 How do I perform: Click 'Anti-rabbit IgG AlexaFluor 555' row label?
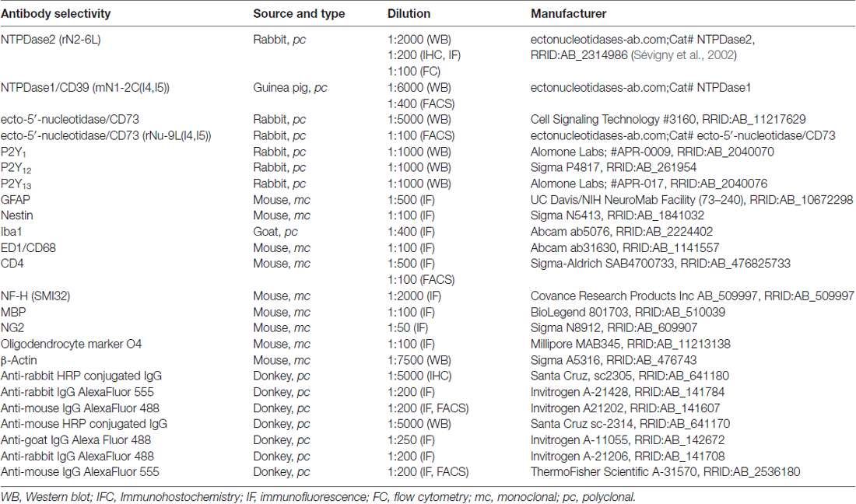click(78, 392)
